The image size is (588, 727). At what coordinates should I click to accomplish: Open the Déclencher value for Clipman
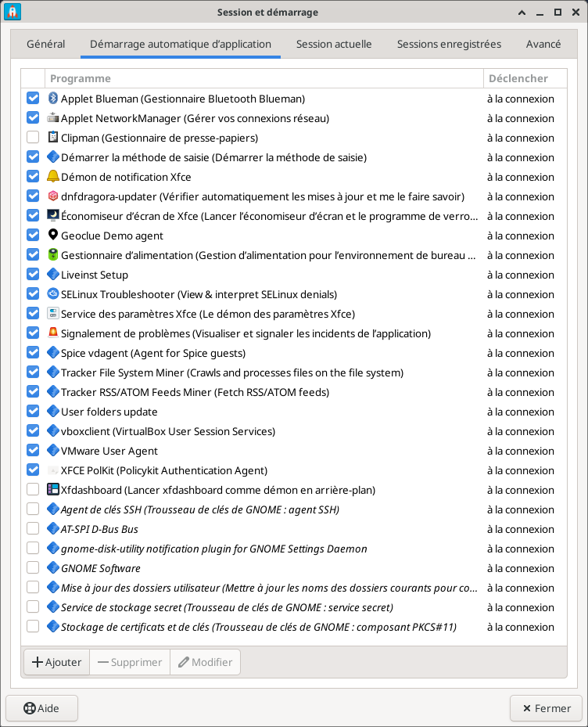pos(520,138)
